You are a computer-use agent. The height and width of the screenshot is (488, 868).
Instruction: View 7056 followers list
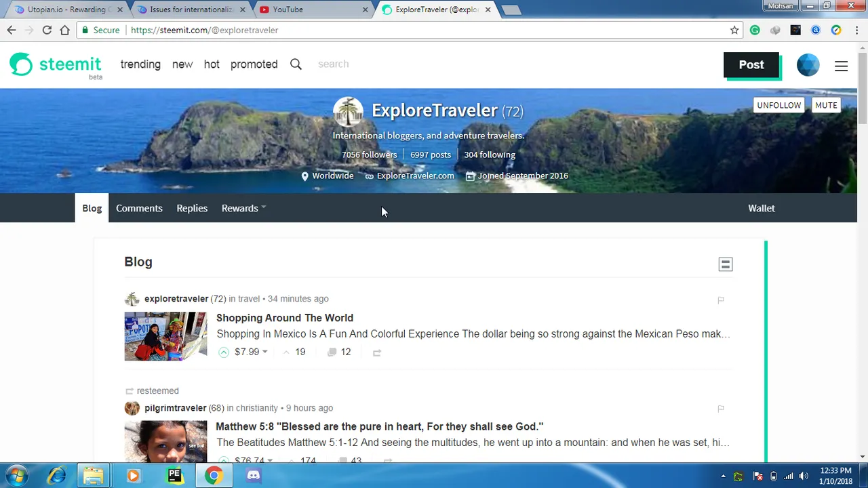(x=370, y=155)
